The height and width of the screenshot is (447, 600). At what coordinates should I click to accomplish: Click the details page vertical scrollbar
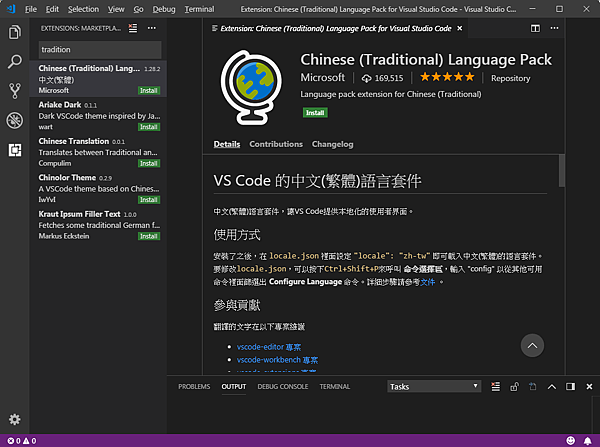click(x=561, y=171)
